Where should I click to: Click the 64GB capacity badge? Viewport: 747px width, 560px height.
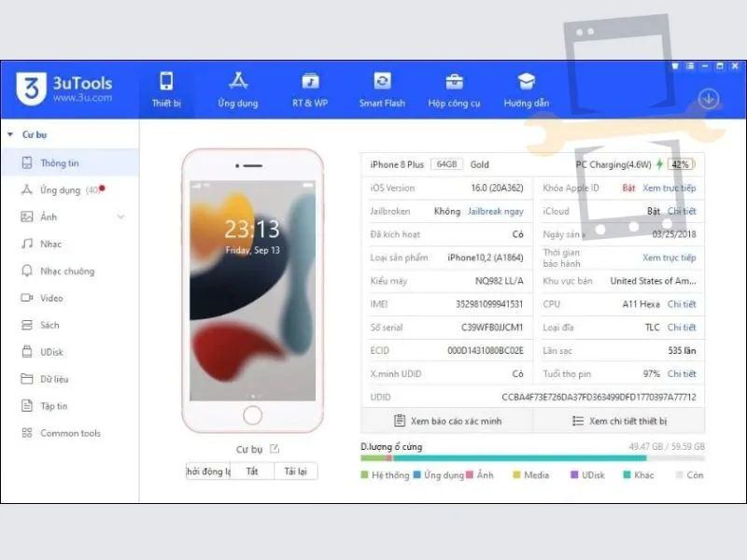point(447,164)
